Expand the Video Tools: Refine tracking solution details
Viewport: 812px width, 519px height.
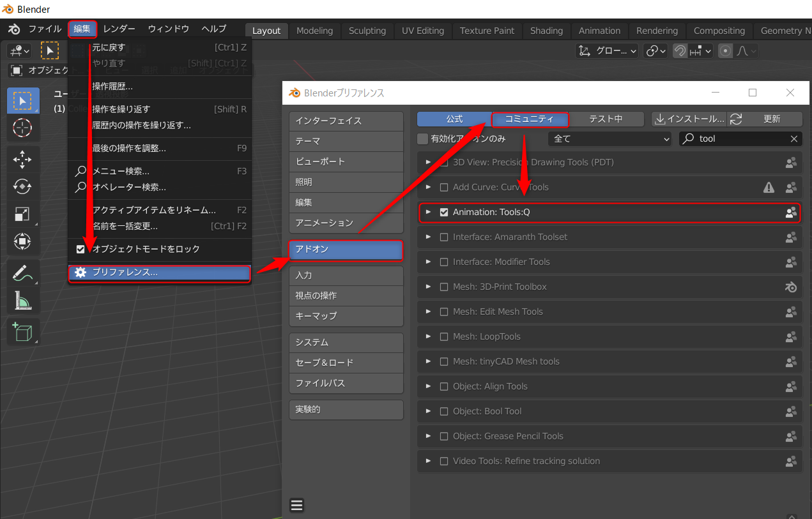click(x=429, y=461)
